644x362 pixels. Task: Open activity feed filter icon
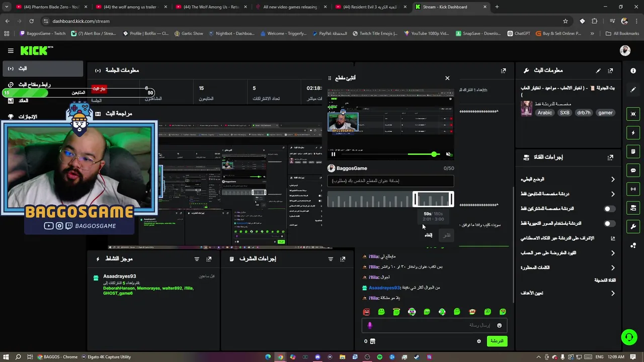click(x=197, y=259)
